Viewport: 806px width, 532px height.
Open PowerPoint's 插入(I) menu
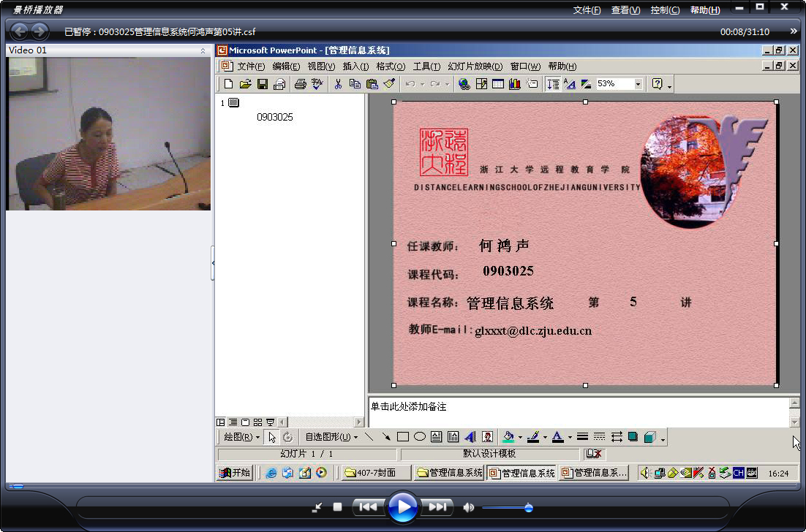pyautogui.click(x=355, y=66)
